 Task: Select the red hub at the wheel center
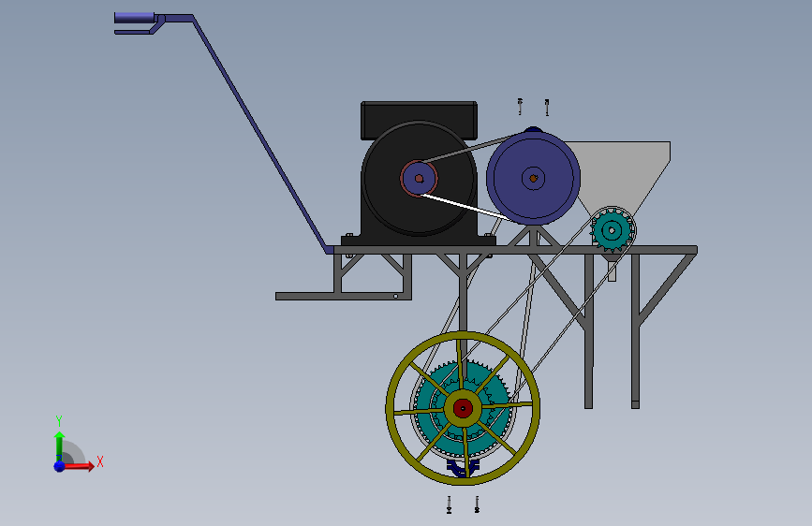pyautogui.click(x=463, y=408)
